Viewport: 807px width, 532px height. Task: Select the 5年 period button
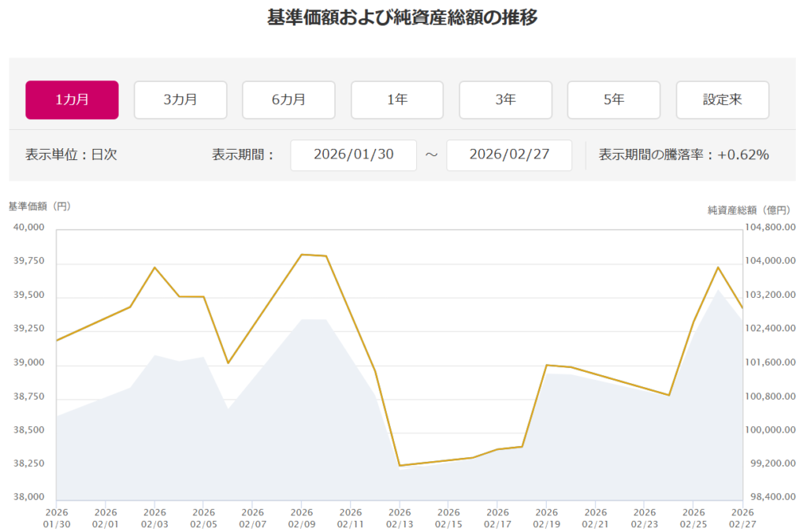[614, 100]
